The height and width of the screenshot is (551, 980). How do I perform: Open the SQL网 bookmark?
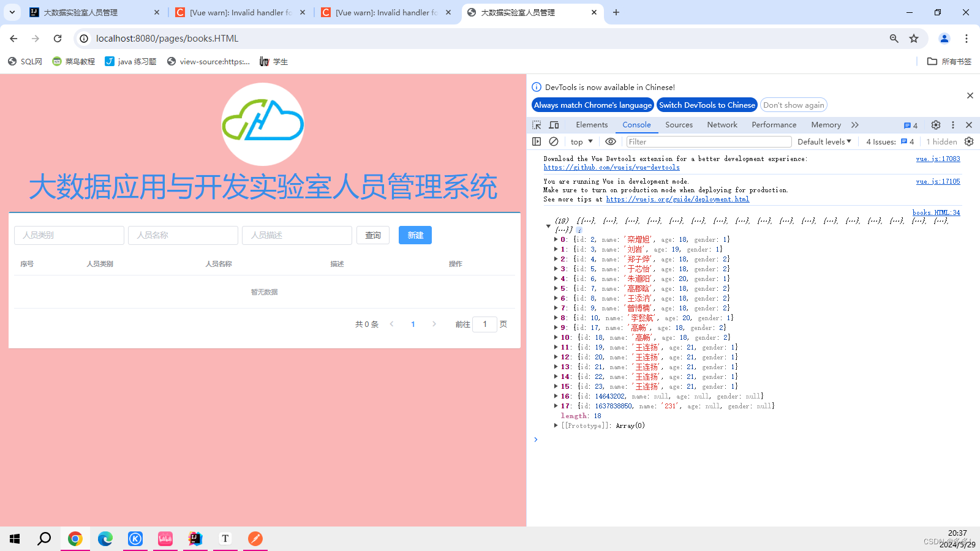tap(25, 62)
